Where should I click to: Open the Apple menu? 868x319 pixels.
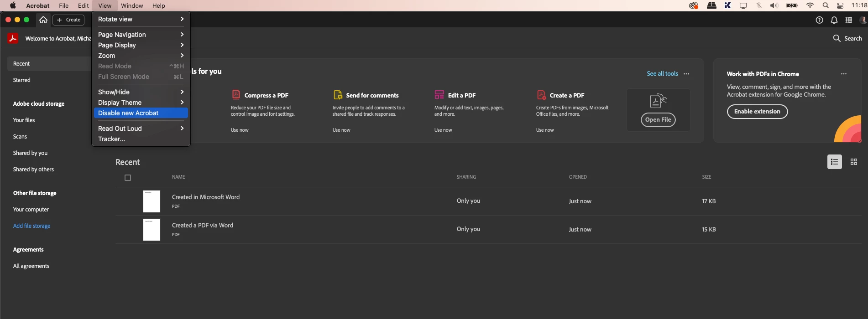(13, 5)
